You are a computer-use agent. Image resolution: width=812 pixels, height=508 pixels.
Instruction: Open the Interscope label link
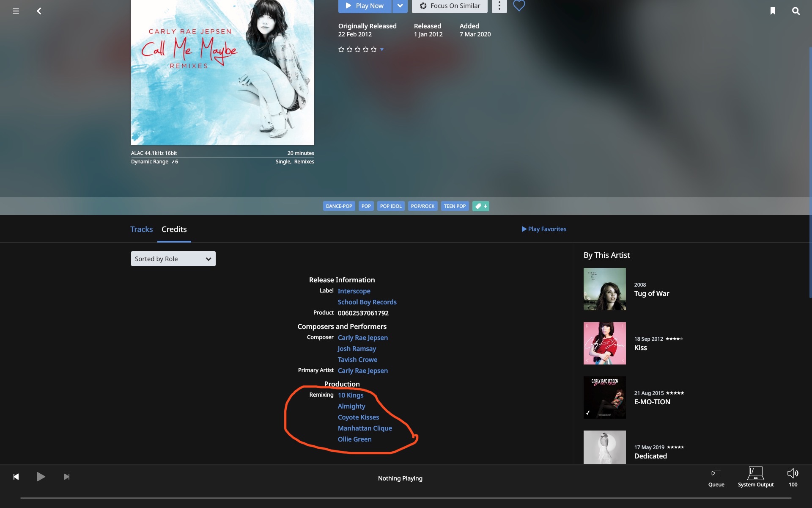pyautogui.click(x=354, y=291)
